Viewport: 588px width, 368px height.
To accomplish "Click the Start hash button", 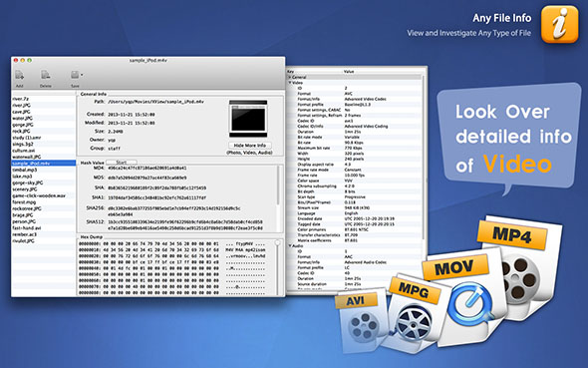I will click(122, 162).
